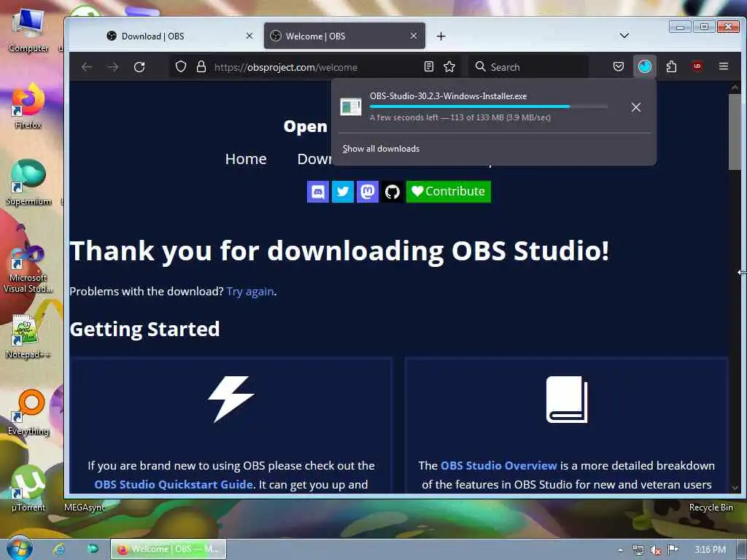
Task: Open Supermium pinned on the taskbar
Action: 93,549
